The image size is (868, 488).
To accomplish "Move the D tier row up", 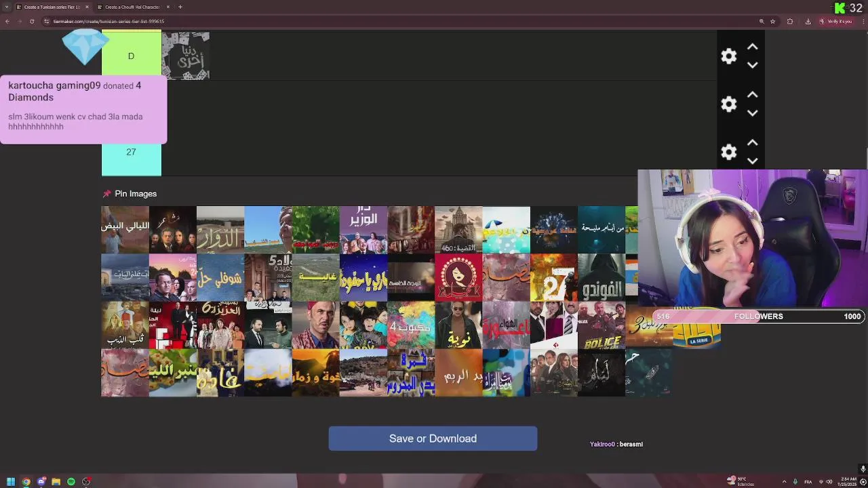I will (752, 47).
